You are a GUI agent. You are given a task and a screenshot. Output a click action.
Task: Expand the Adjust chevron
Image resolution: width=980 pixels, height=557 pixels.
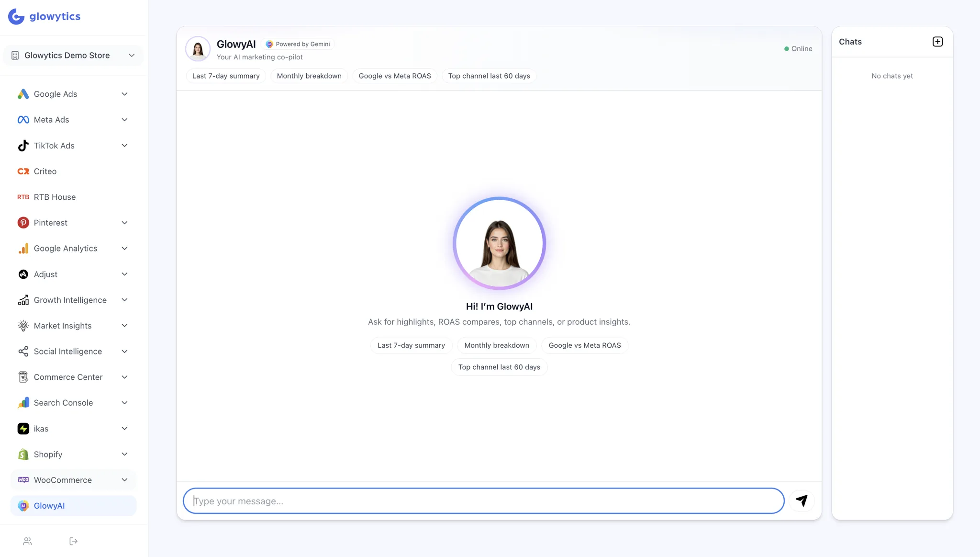[124, 274]
